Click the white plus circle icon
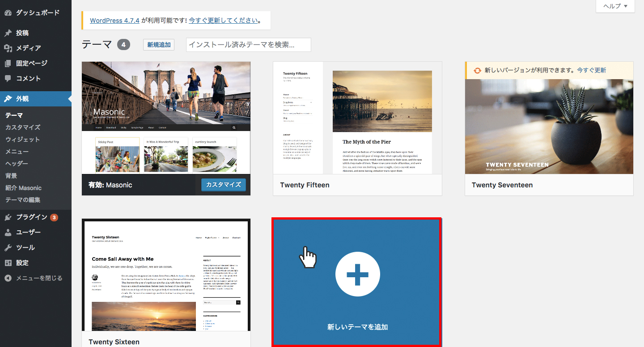644x347 pixels. 357,274
